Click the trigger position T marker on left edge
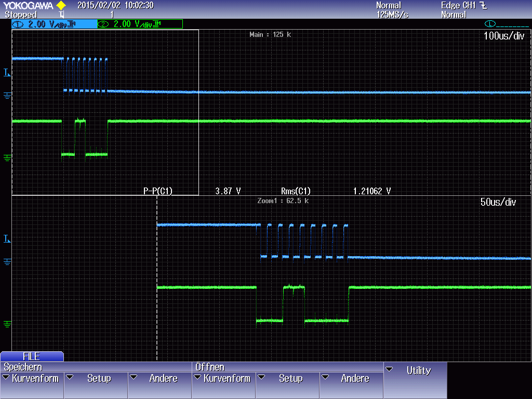This screenshot has width=532, height=399. [6, 73]
